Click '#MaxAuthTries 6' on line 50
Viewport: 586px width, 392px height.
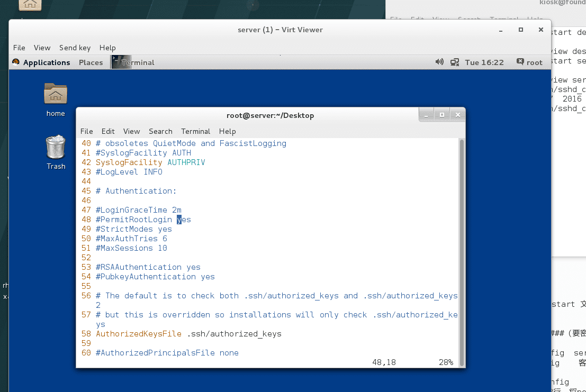[132, 239]
